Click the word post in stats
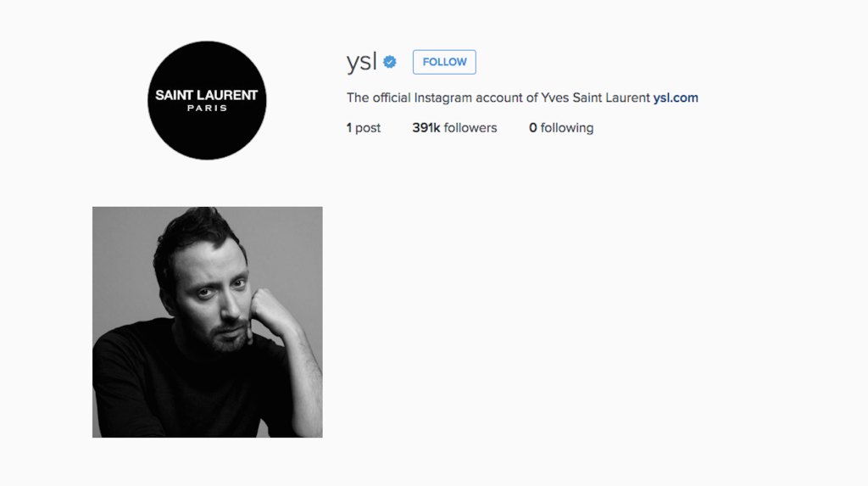This screenshot has height=486, width=868. (368, 129)
